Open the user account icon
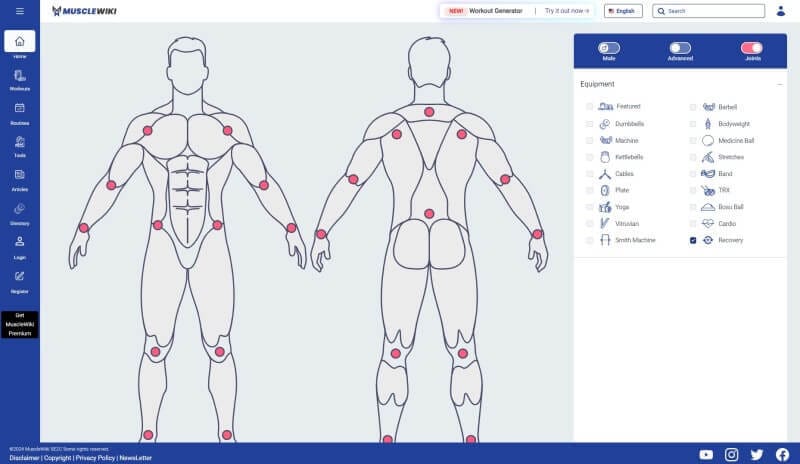The height and width of the screenshot is (464, 800). pyautogui.click(x=781, y=11)
